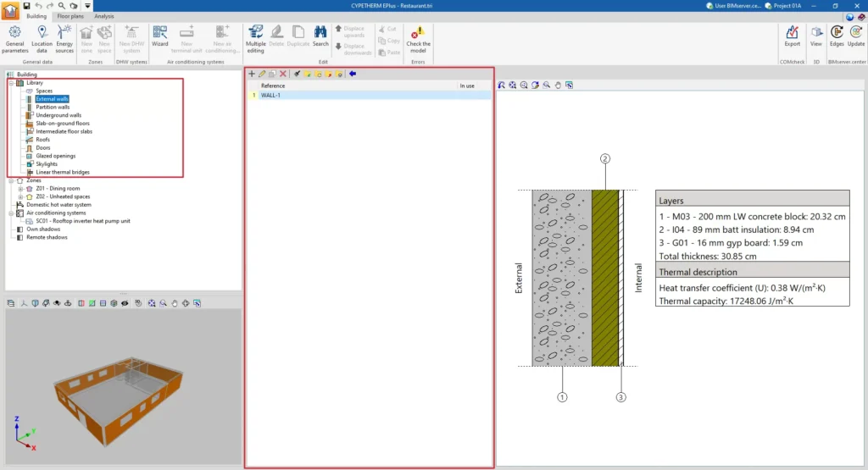Expand the Z01 - Dining room node

(19, 188)
